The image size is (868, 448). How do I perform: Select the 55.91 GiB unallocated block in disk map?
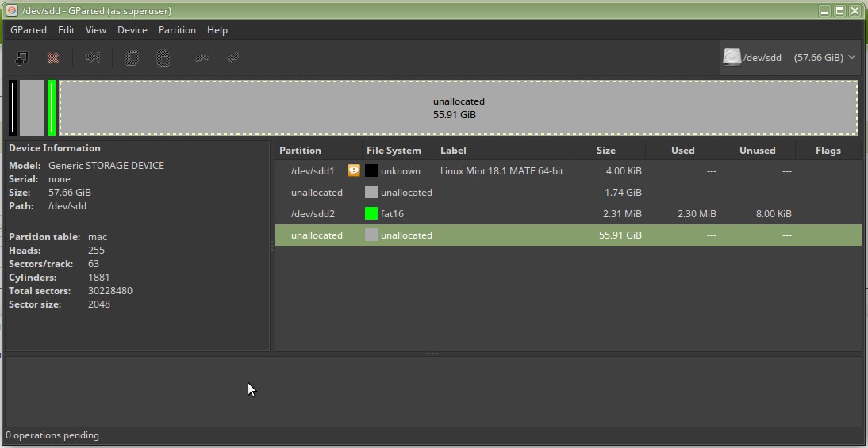459,108
